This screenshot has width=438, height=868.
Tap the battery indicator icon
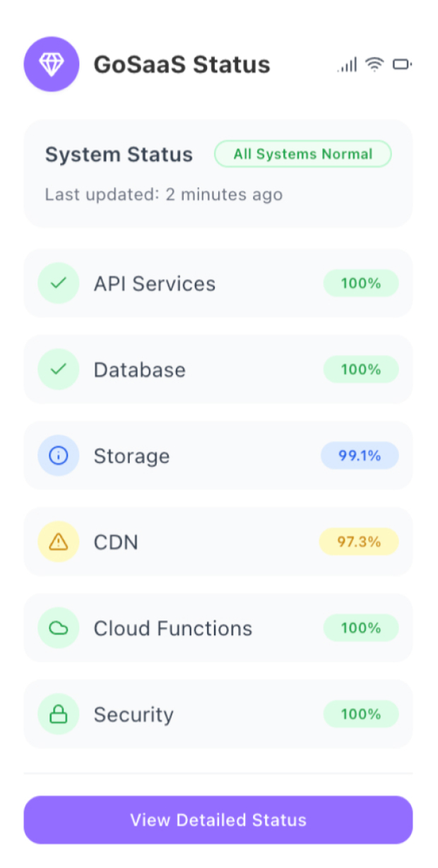[x=402, y=65]
